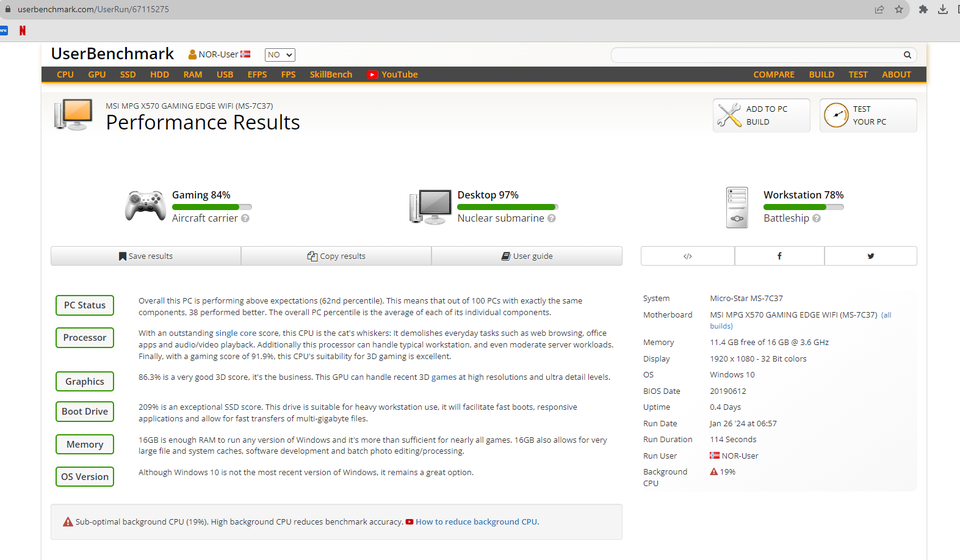This screenshot has height=560, width=960.
Task: Click the NOR-User profile icon in header
Action: 192,54
